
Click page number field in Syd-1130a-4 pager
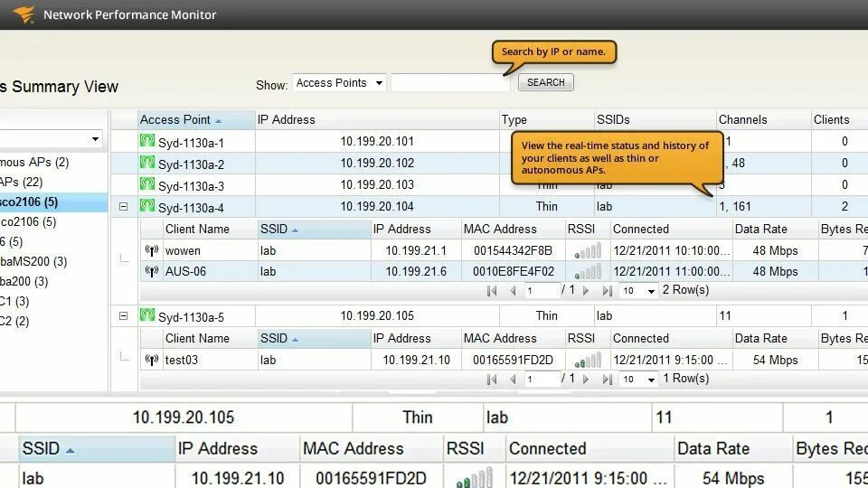pos(542,290)
